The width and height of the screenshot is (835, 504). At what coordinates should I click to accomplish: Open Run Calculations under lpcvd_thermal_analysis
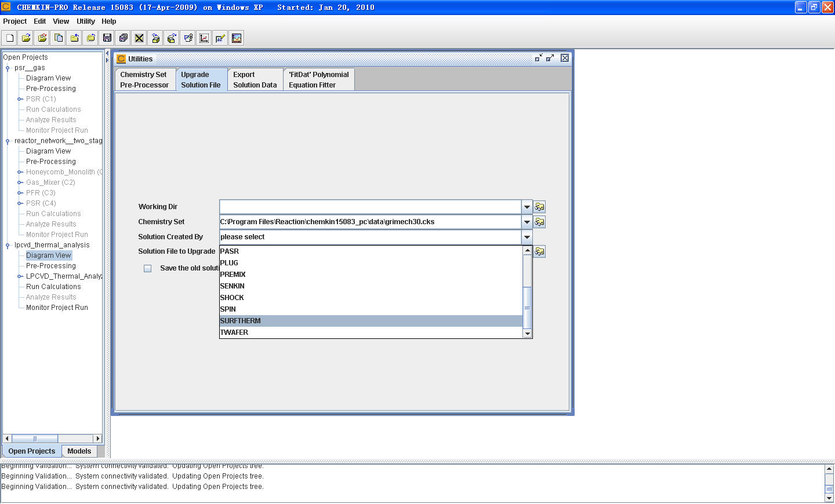click(53, 287)
